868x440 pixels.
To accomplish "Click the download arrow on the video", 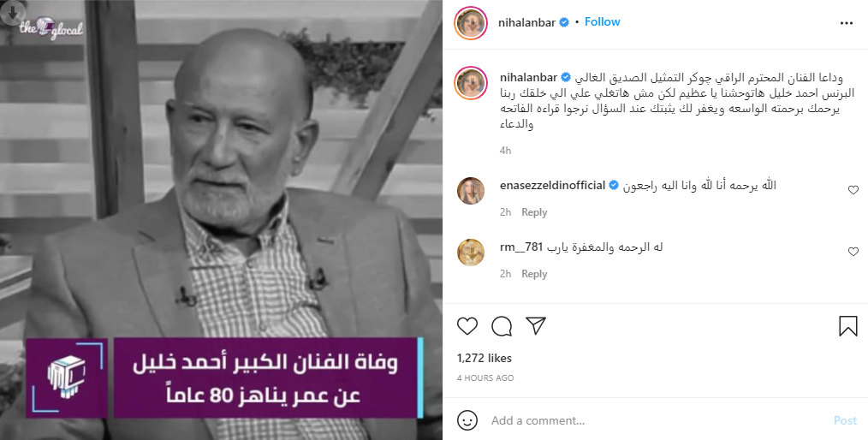I will tap(12, 12).
